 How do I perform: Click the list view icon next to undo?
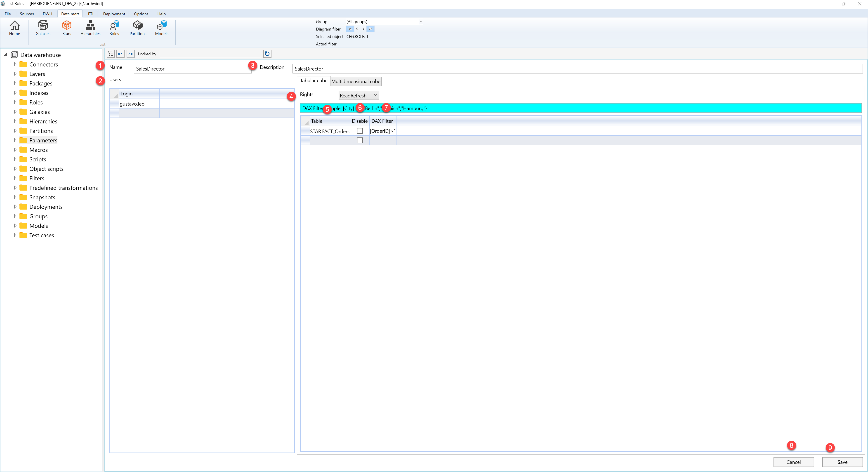(111, 54)
